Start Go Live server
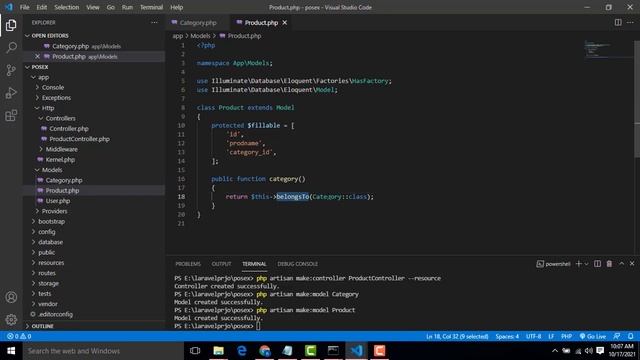The image size is (640, 360). click(593, 336)
